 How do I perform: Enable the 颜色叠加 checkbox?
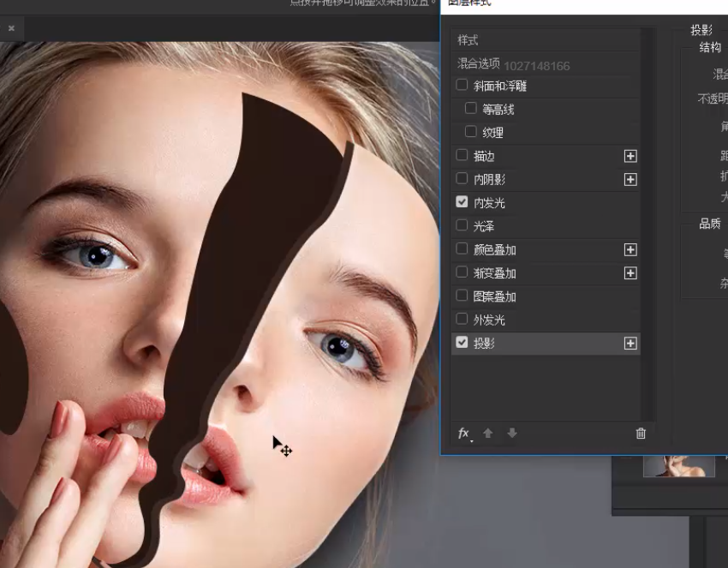[462, 248]
